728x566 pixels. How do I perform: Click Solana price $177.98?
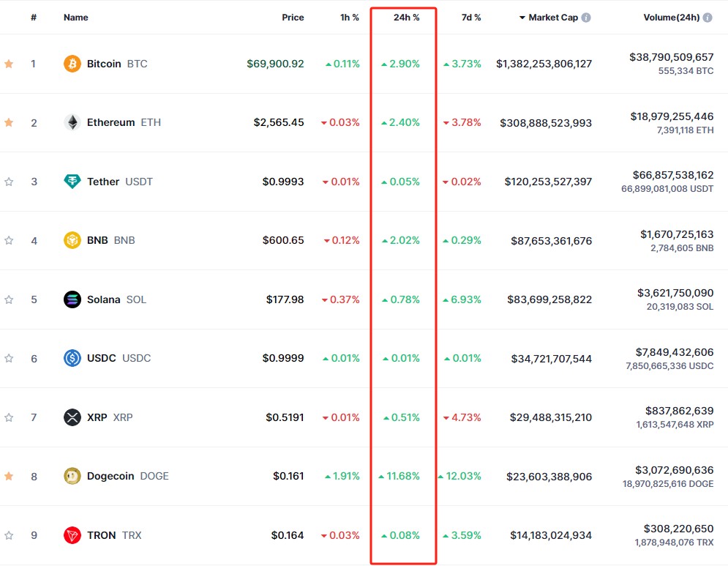(x=285, y=299)
